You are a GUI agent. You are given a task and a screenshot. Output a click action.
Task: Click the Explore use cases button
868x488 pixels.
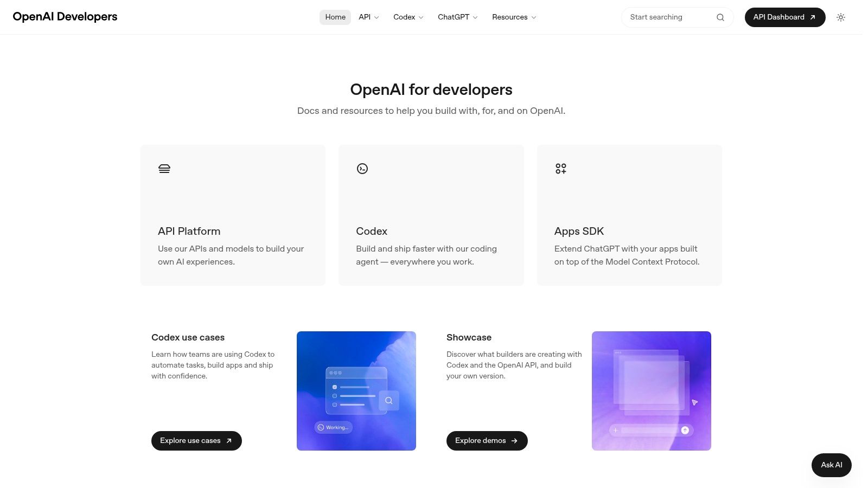(x=196, y=441)
